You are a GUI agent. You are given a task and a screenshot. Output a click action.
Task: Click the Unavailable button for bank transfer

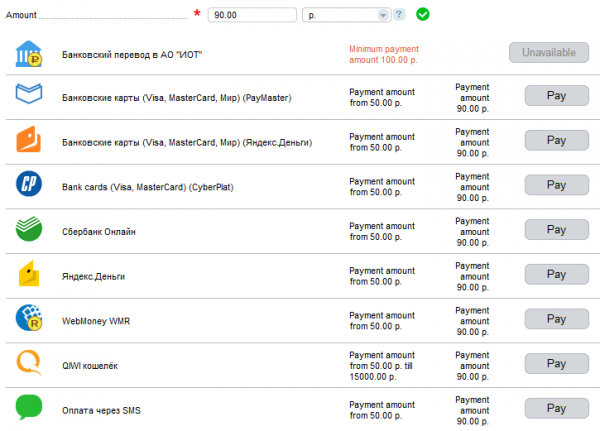click(x=548, y=54)
